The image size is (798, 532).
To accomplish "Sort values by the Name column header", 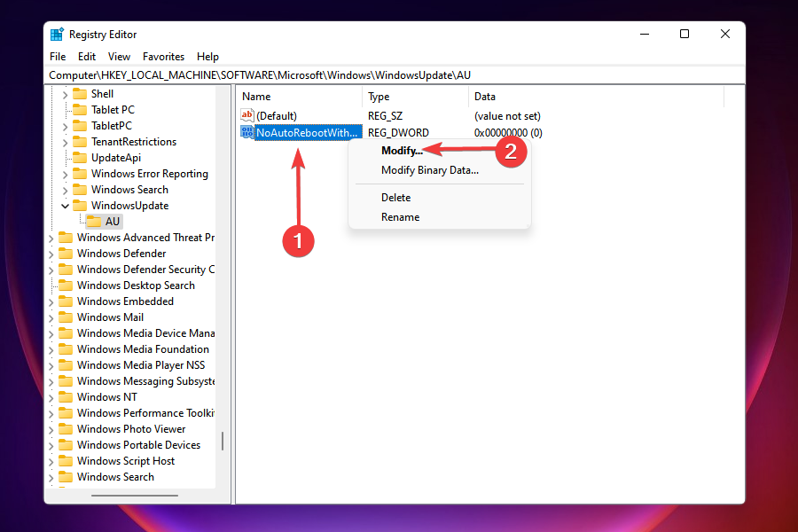I will pos(300,97).
